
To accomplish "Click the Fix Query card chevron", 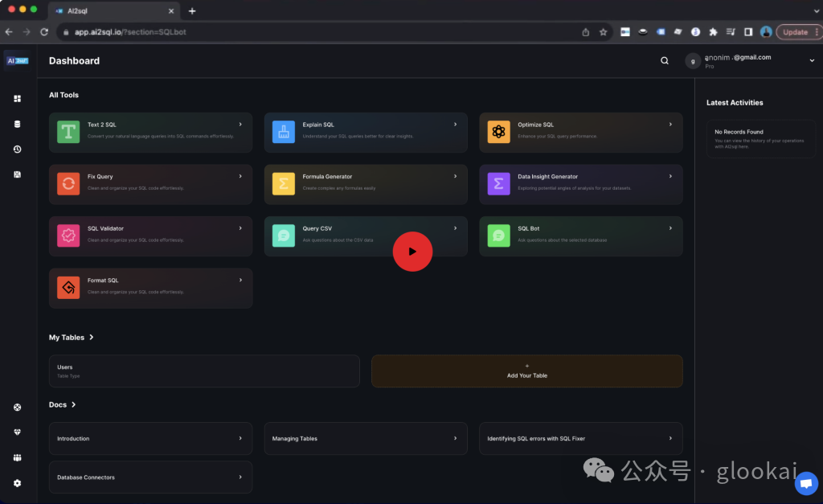I will 240,176.
